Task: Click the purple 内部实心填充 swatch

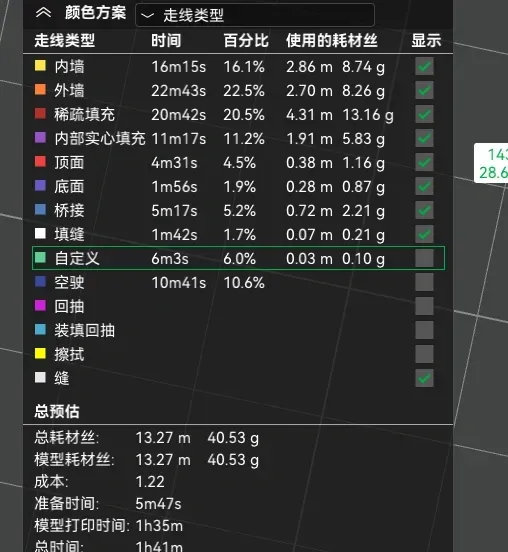Action: click(x=40, y=137)
